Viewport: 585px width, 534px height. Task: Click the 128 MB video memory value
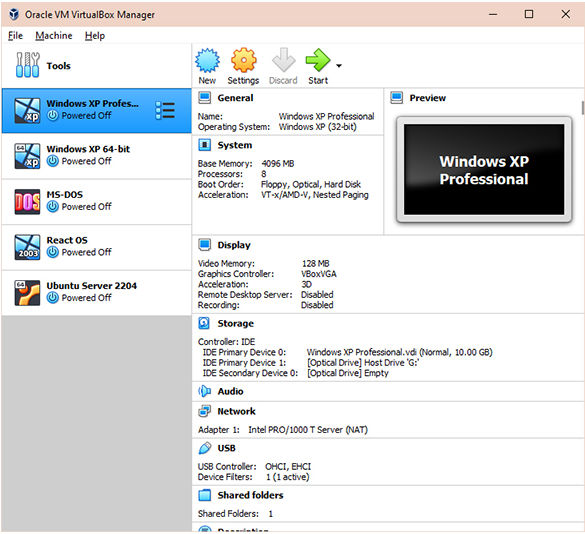[x=316, y=263]
